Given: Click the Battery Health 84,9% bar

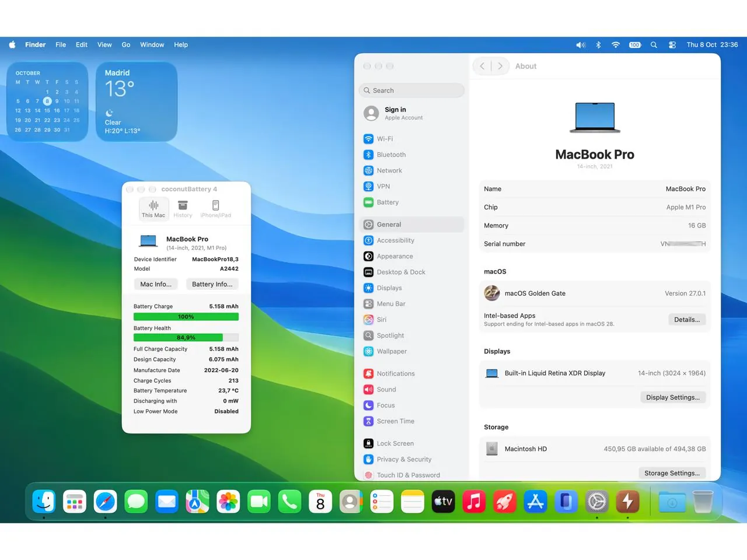Looking at the screenshot, I should coord(186,338).
